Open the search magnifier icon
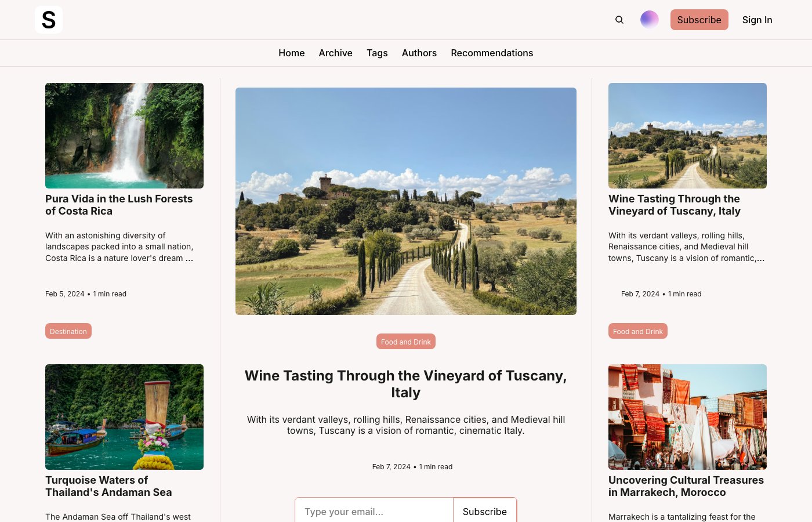Image resolution: width=812 pixels, height=522 pixels. click(x=619, y=20)
